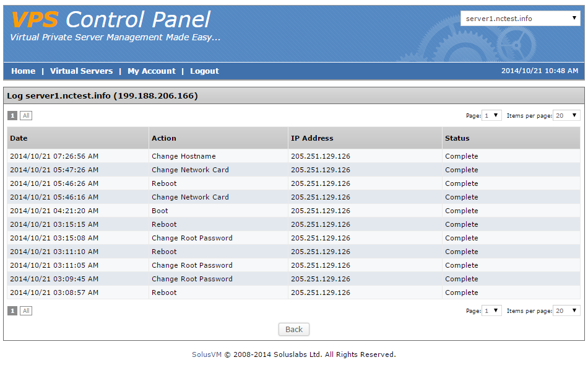
Task: Select page 1 in the top pagination
Action: (x=12, y=116)
